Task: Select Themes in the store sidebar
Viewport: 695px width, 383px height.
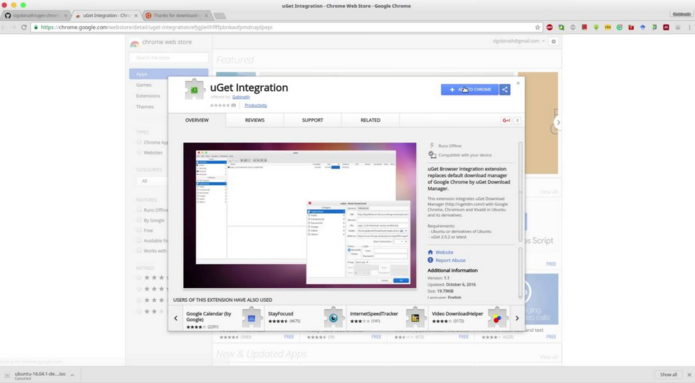Action: [145, 107]
